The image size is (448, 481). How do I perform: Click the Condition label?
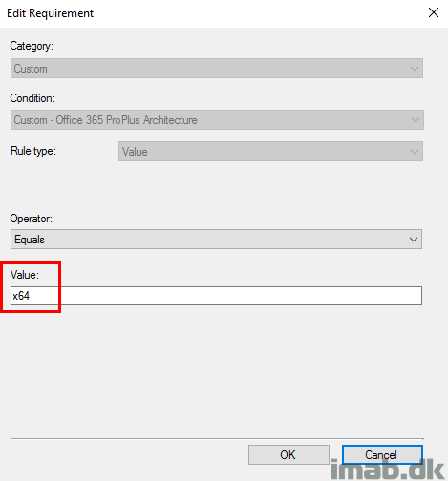pos(32,98)
